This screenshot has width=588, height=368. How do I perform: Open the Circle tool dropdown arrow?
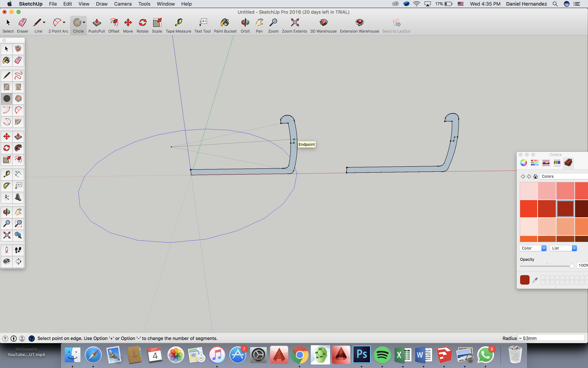pos(84,22)
